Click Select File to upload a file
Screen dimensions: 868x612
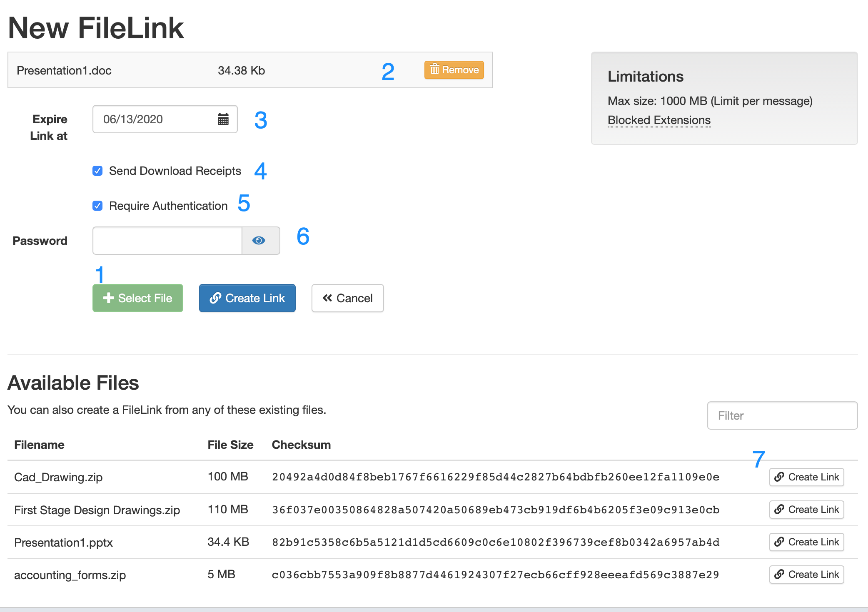click(x=137, y=298)
